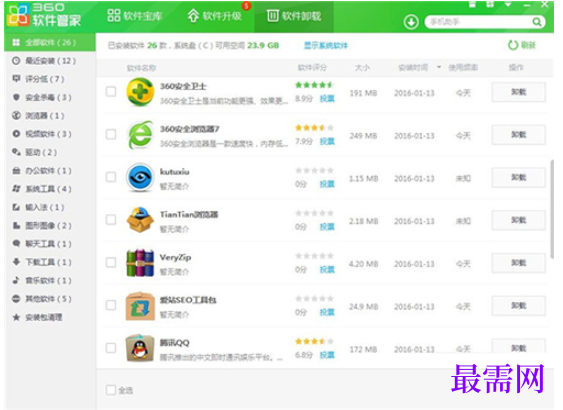563x410 pixels.
Task: Click 投票 link for VeryZip
Action: [327, 270]
